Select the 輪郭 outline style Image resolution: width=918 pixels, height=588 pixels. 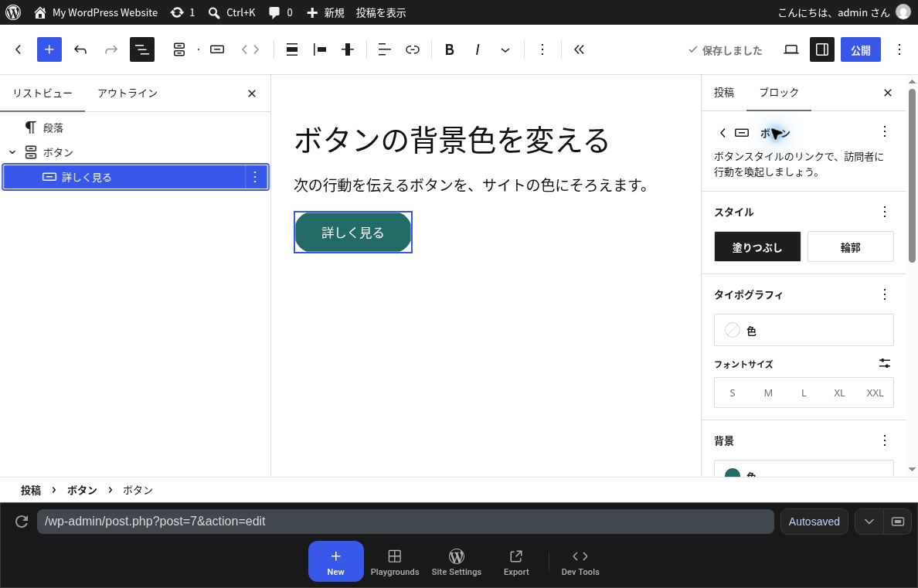[850, 247]
